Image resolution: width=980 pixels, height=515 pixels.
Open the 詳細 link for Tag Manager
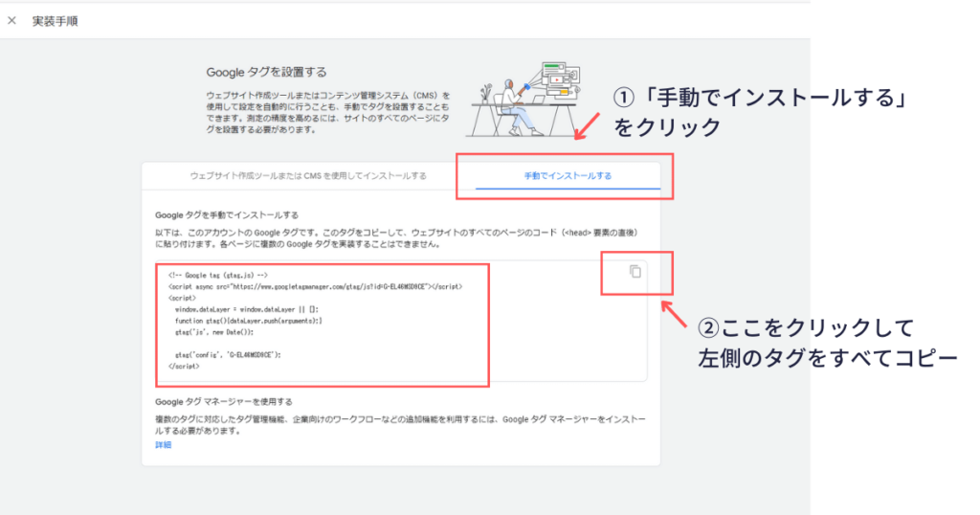pos(163,445)
